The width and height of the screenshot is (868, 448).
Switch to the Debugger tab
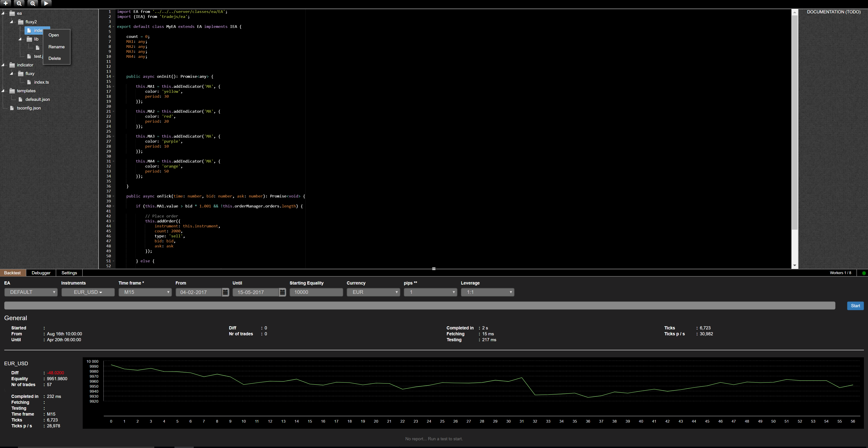41,273
